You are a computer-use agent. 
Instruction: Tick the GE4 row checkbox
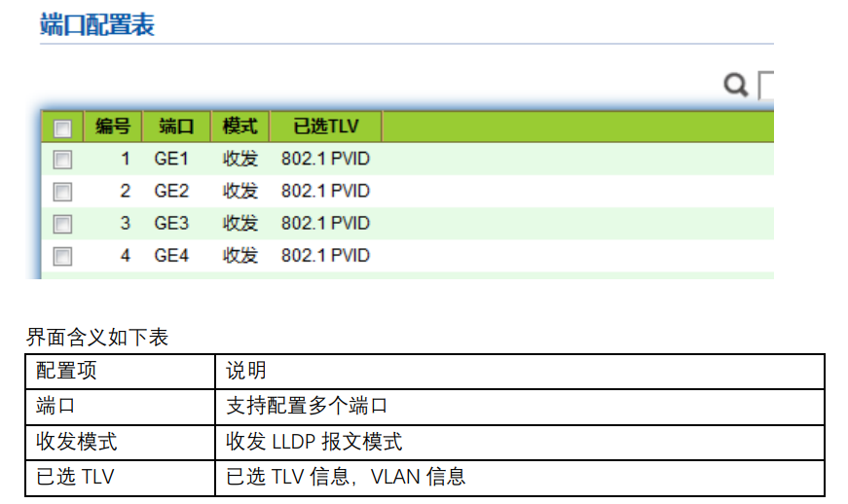click(62, 257)
